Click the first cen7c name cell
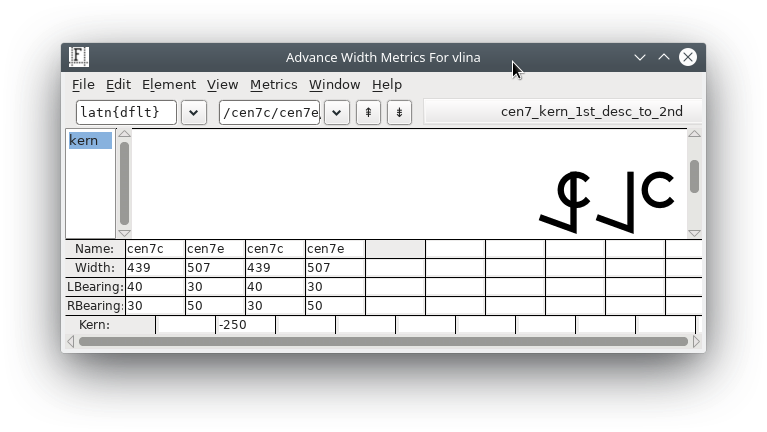 pos(155,249)
